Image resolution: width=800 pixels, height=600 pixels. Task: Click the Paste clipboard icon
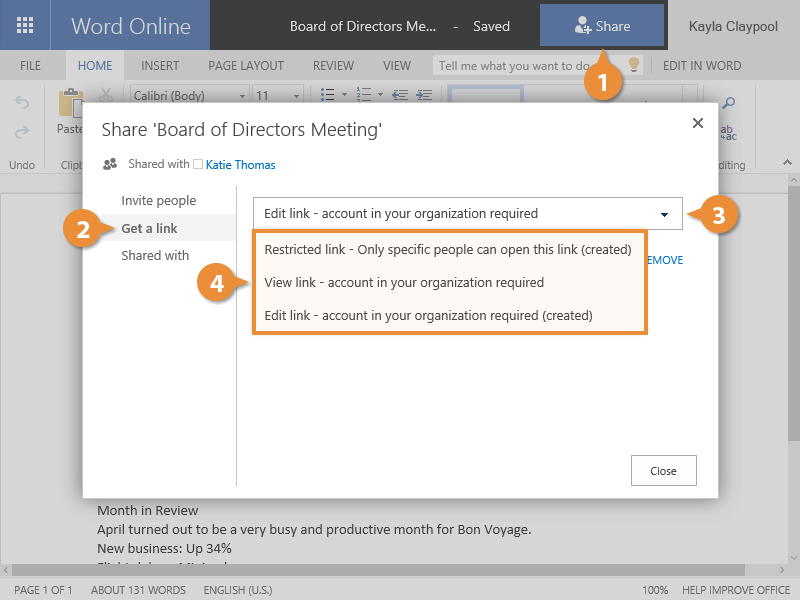click(x=70, y=103)
